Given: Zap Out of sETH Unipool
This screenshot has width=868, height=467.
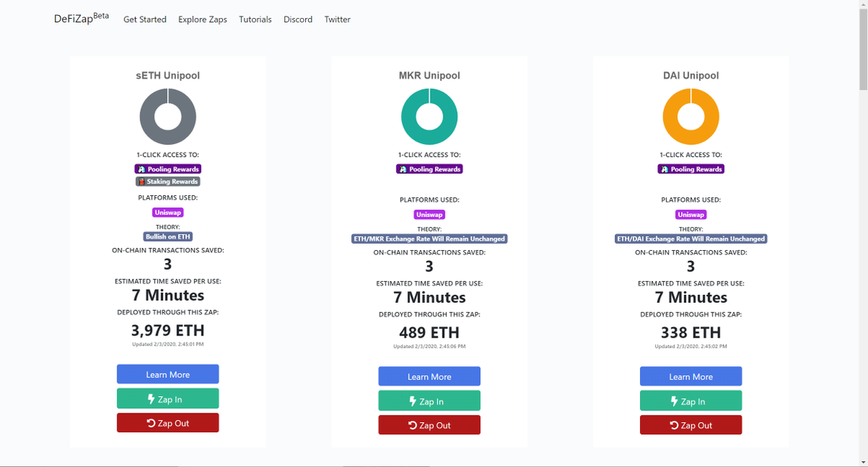Looking at the screenshot, I should pyautogui.click(x=168, y=423).
